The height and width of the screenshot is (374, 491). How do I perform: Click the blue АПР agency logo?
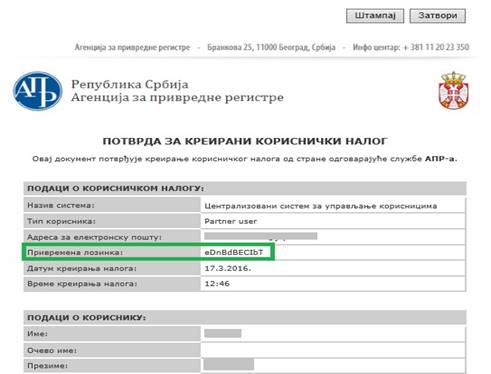click(x=38, y=91)
